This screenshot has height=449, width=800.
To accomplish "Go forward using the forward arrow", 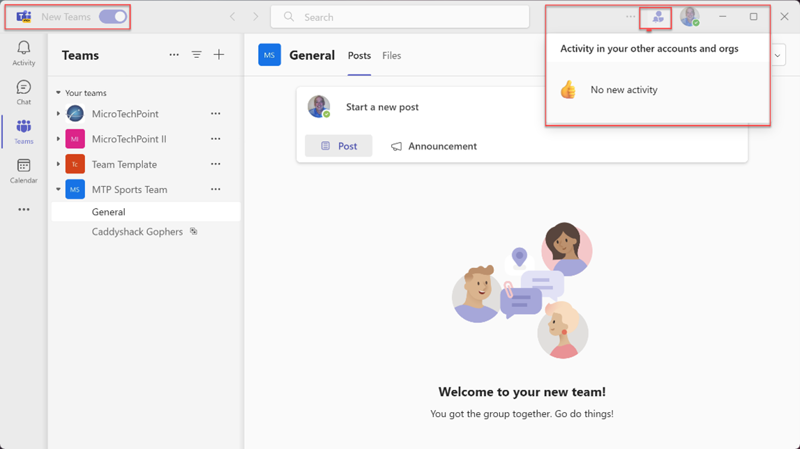I will click(x=256, y=17).
